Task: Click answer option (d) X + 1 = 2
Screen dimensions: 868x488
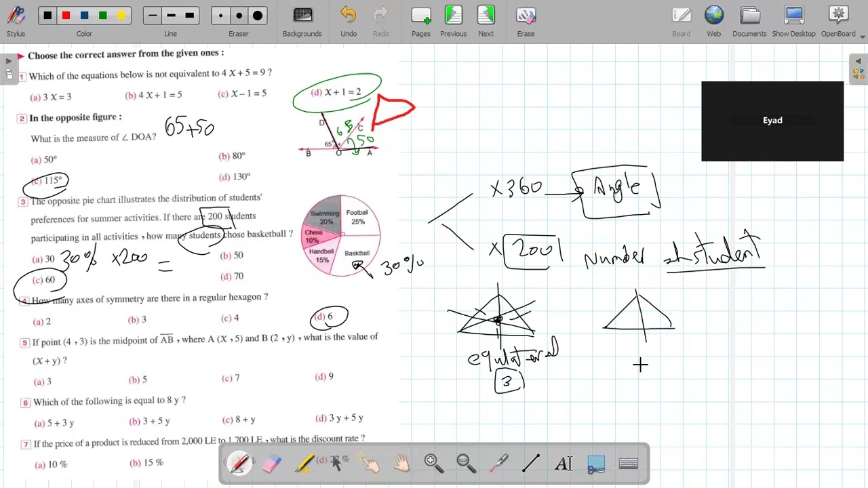Action: pos(336,92)
